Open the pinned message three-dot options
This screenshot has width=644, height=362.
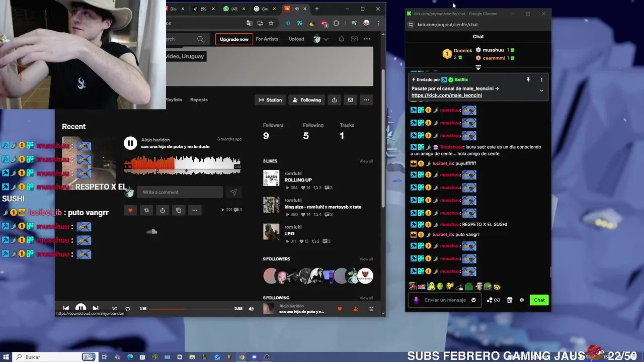(541, 80)
